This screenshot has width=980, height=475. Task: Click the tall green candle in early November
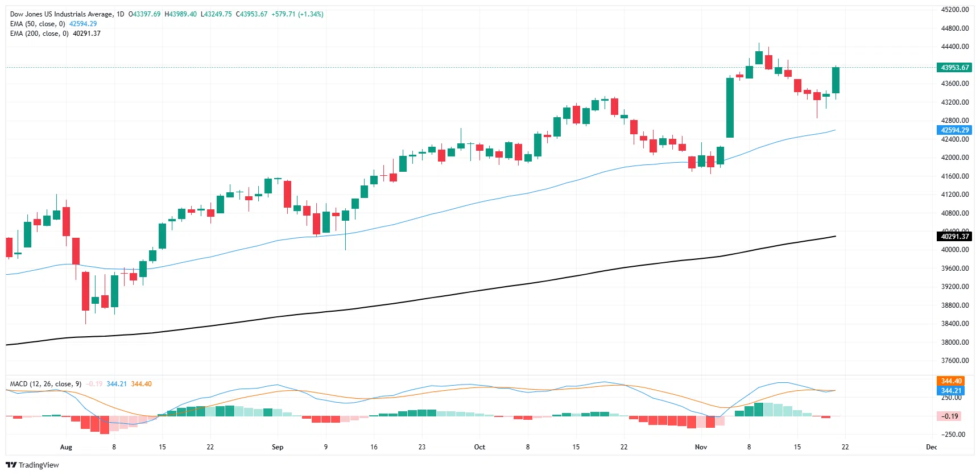[x=730, y=108]
